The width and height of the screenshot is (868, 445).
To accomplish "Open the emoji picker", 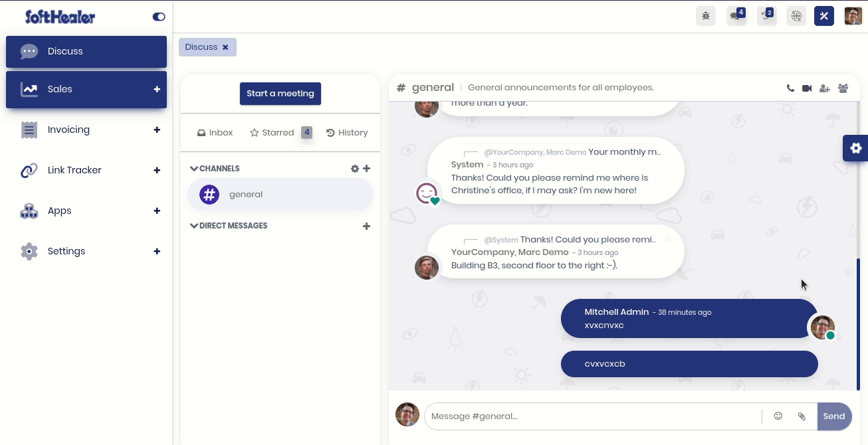I will 778,416.
